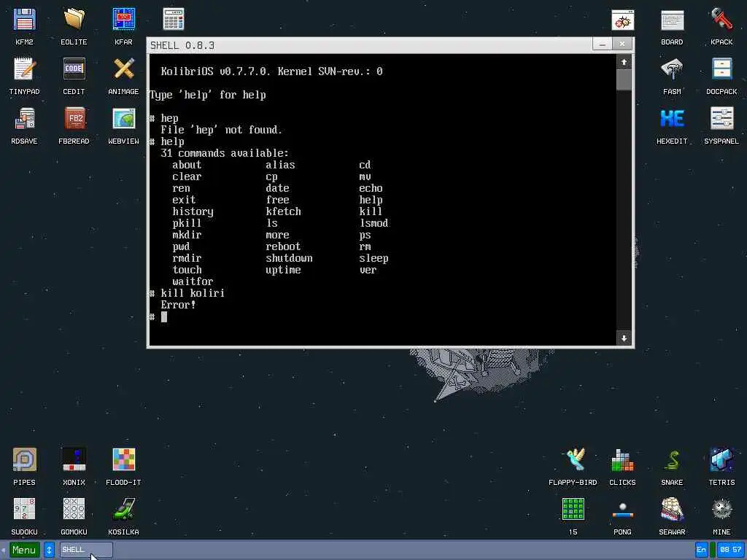
Task: Open the calculator desktop icon
Action: click(x=174, y=20)
